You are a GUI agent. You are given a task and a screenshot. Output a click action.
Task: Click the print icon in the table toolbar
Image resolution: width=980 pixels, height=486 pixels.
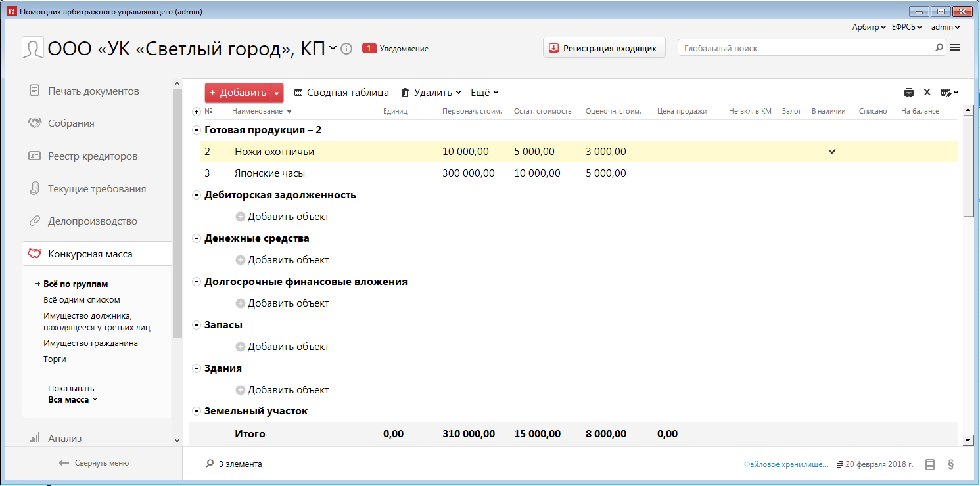(x=909, y=93)
